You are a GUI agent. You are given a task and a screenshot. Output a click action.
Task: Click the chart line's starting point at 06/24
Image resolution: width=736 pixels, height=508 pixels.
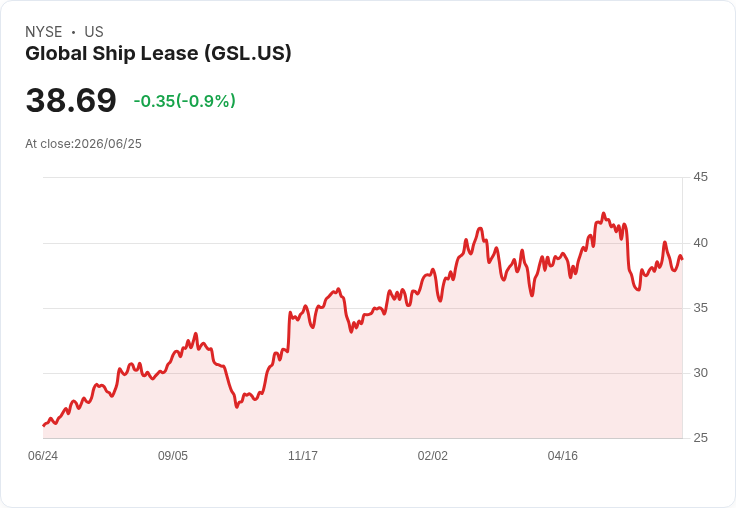pos(44,425)
